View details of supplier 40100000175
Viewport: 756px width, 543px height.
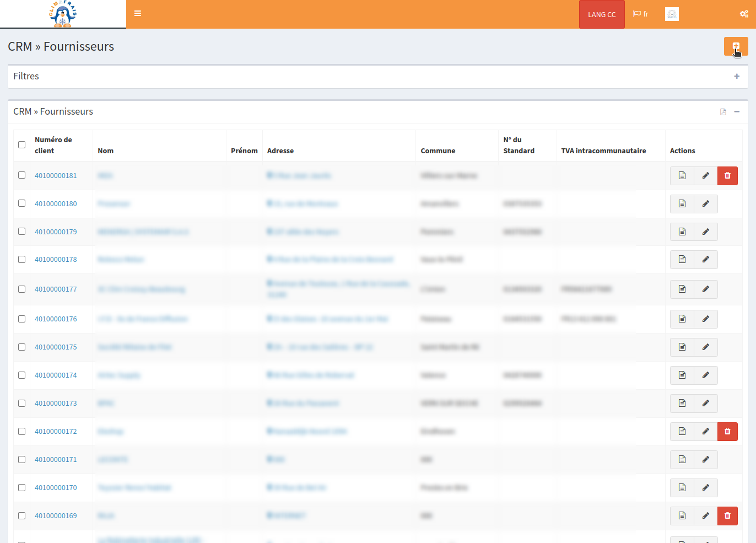click(682, 347)
